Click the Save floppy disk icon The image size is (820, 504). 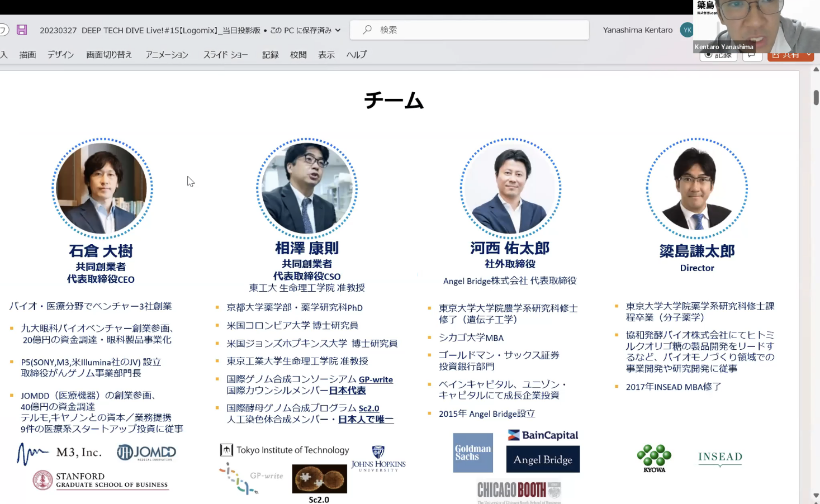click(21, 30)
